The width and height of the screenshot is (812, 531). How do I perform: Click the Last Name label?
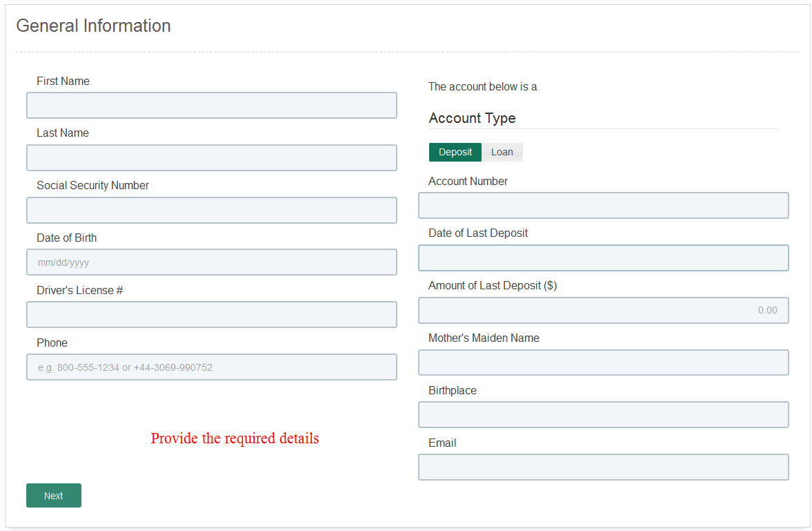click(63, 133)
